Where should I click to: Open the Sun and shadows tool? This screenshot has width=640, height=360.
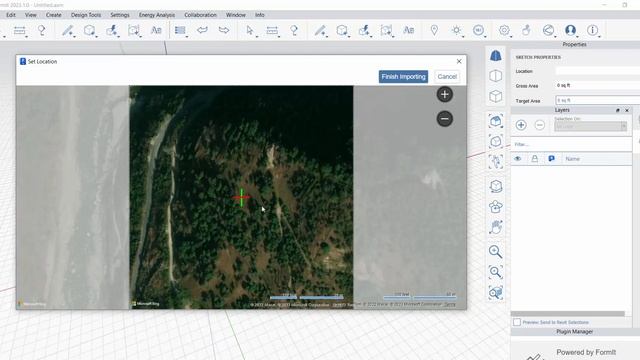[456, 30]
